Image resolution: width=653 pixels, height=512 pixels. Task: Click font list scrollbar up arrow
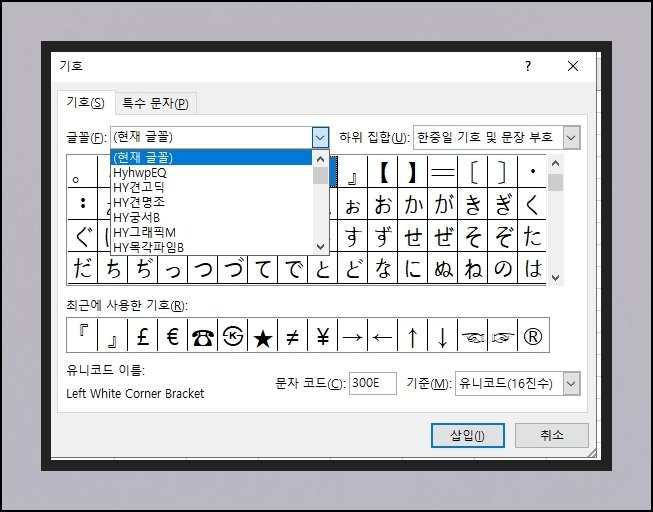(320, 159)
